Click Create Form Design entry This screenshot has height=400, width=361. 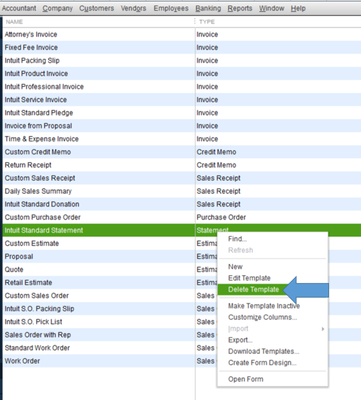click(x=262, y=363)
